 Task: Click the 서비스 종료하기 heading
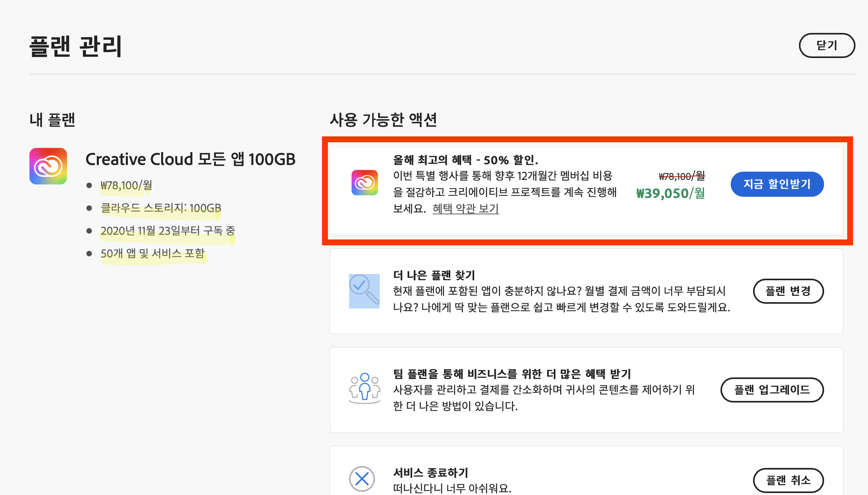point(431,473)
